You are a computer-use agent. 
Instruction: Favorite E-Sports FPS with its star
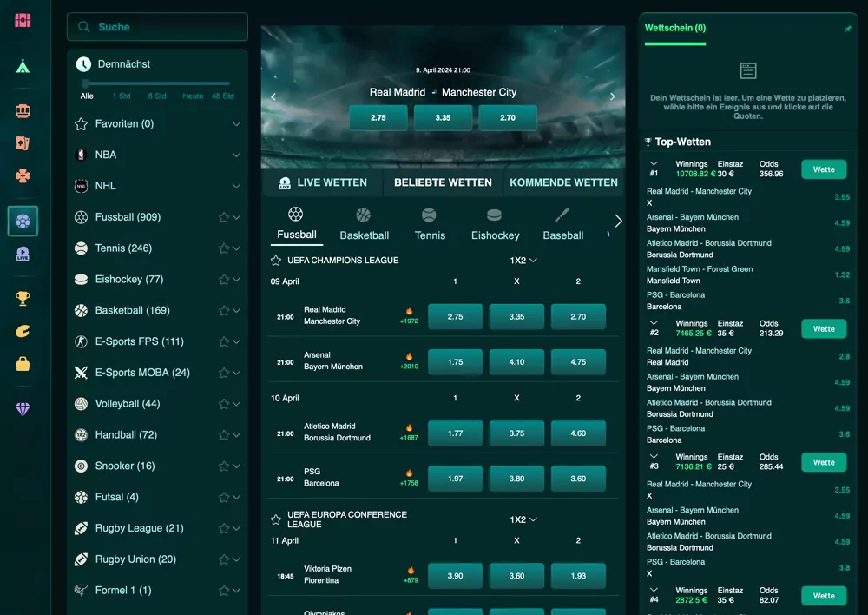(224, 342)
